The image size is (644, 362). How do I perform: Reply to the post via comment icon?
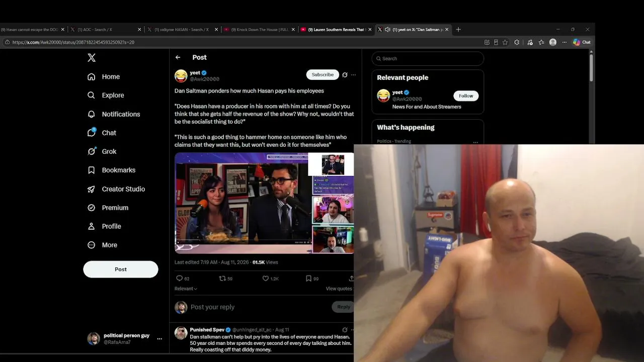click(x=179, y=278)
